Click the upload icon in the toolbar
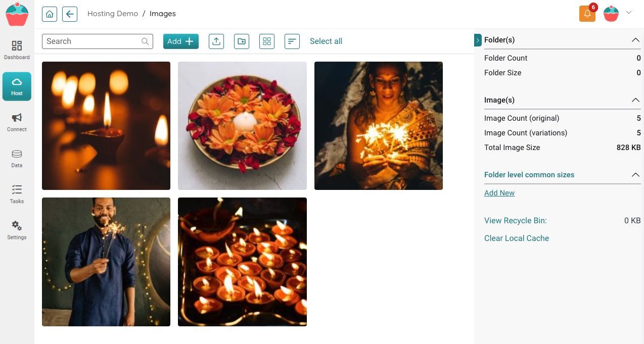This screenshot has height=344, width=644. click(216, 41)
